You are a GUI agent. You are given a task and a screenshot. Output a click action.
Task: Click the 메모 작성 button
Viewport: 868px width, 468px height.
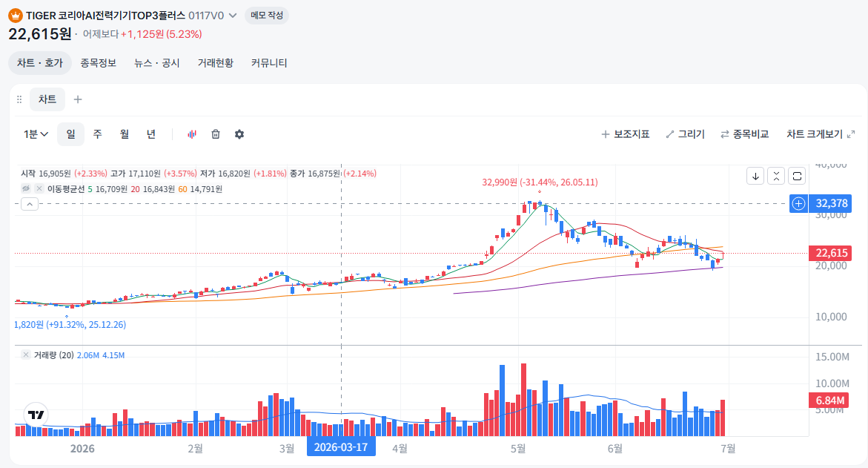[267, 16]
